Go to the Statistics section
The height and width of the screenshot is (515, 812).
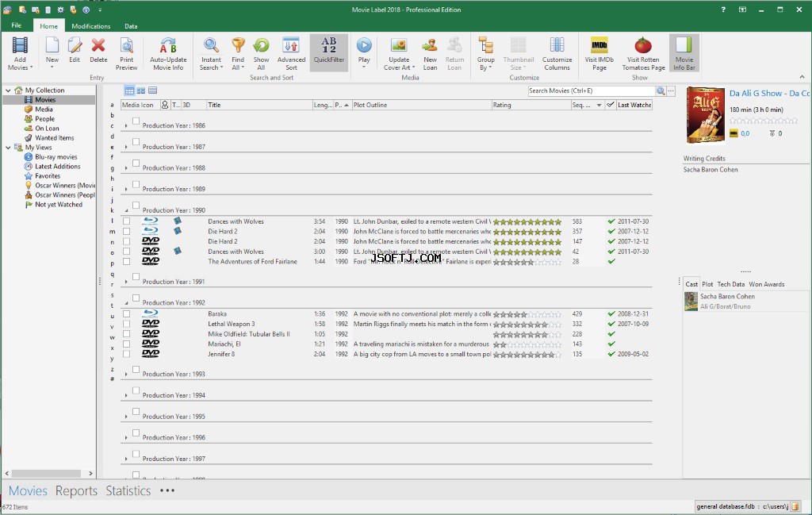click(x=128, y=490)
